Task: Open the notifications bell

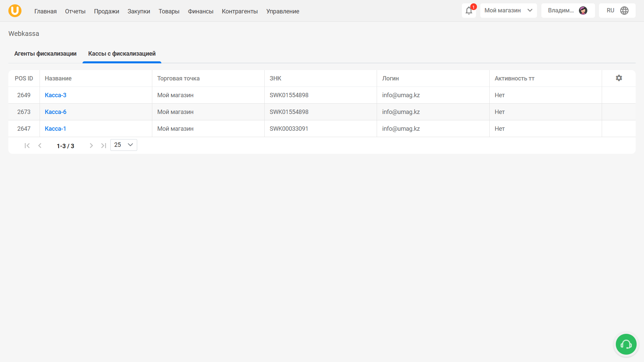Action: 469,11
